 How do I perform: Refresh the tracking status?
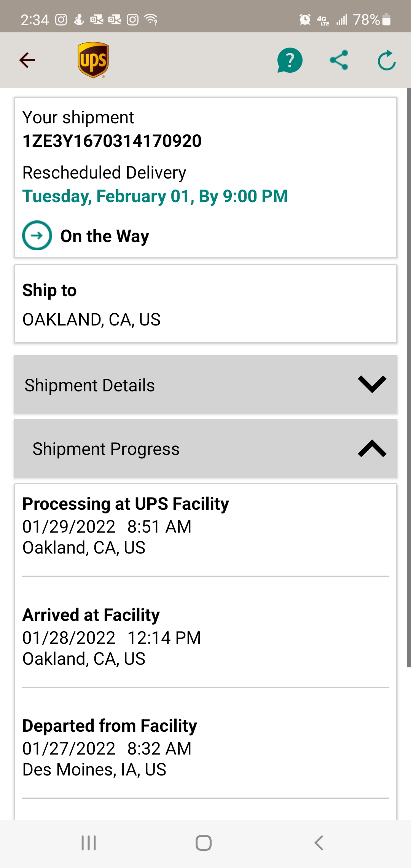click(x=387, y=60)
